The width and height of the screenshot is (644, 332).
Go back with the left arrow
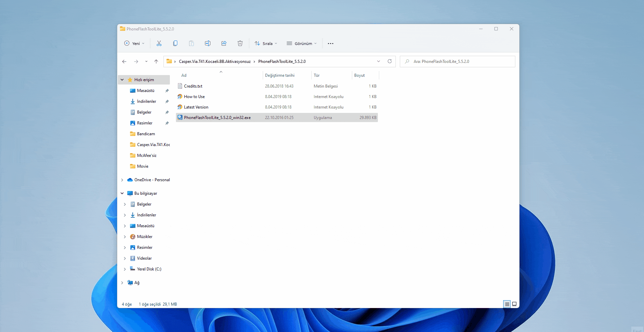[x=124, y=62]
